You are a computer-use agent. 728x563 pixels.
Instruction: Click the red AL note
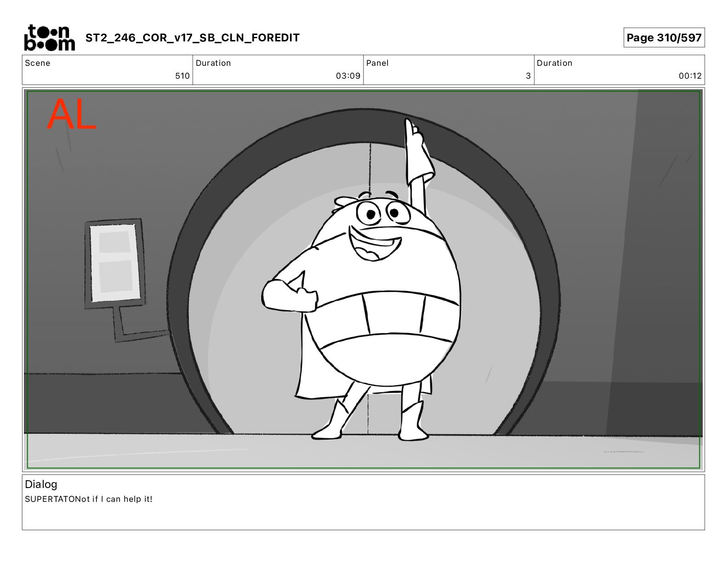72,115
